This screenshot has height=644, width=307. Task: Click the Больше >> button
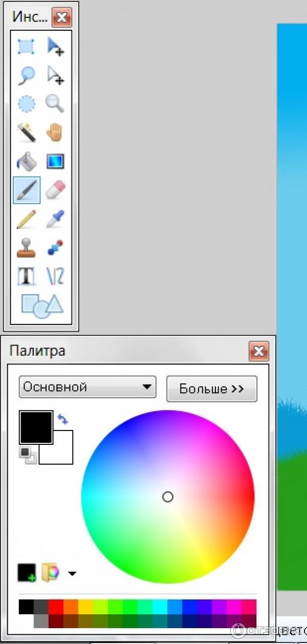[x=211, y=389]
